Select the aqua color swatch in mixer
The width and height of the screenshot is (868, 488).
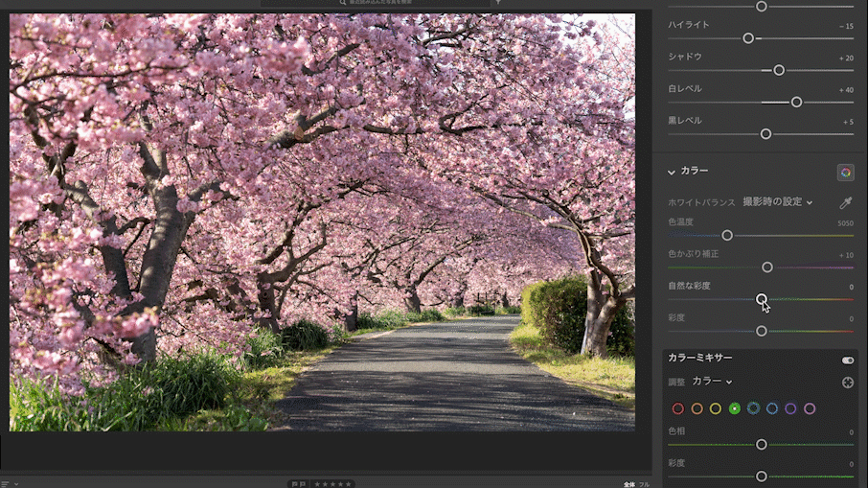(x=753, y=408)
